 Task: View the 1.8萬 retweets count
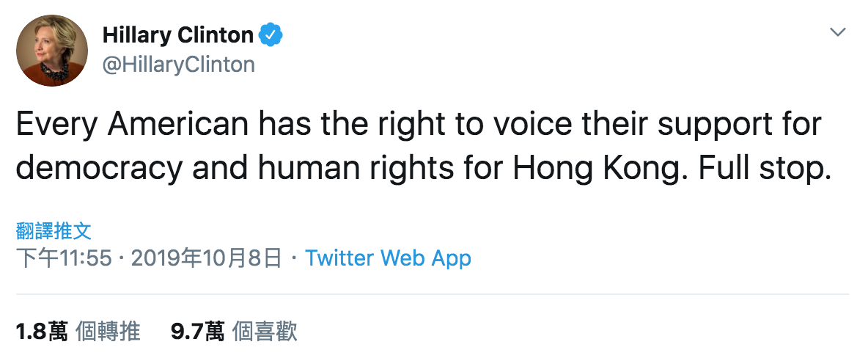click(x=42, y=332)
